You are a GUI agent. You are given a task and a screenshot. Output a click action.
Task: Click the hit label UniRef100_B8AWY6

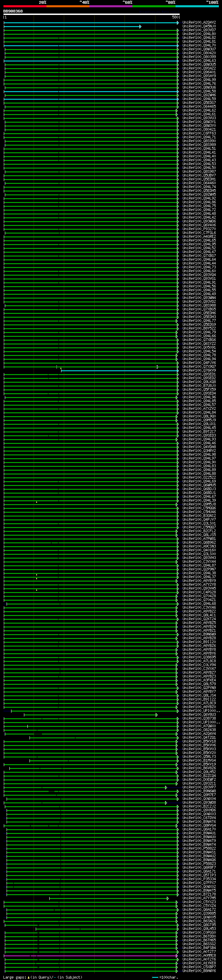click(199, 971)
